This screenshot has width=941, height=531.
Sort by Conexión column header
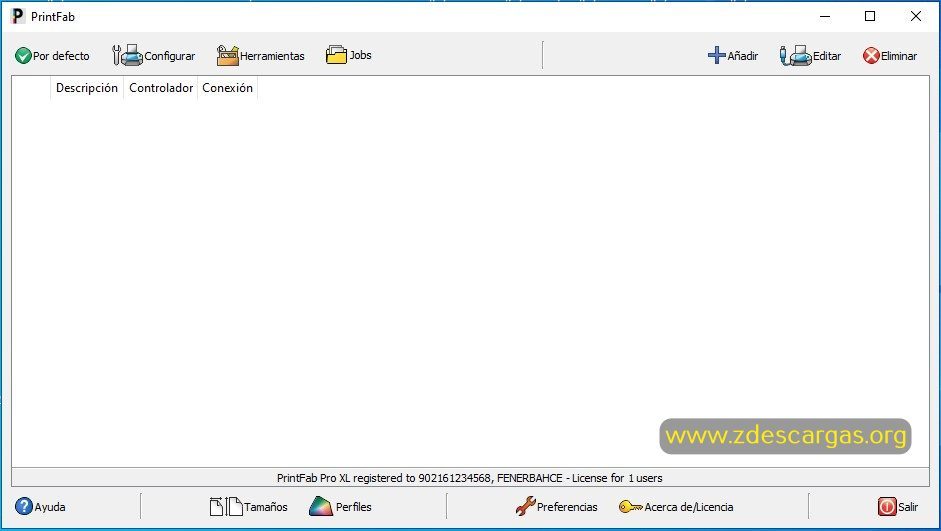pyautogui.click(x=227, y=88)
